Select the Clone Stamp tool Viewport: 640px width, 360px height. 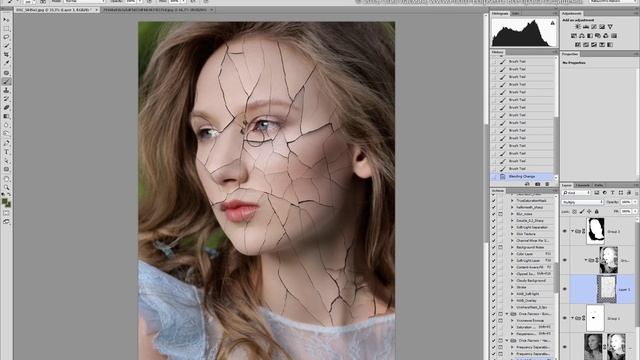coord(6,90)
